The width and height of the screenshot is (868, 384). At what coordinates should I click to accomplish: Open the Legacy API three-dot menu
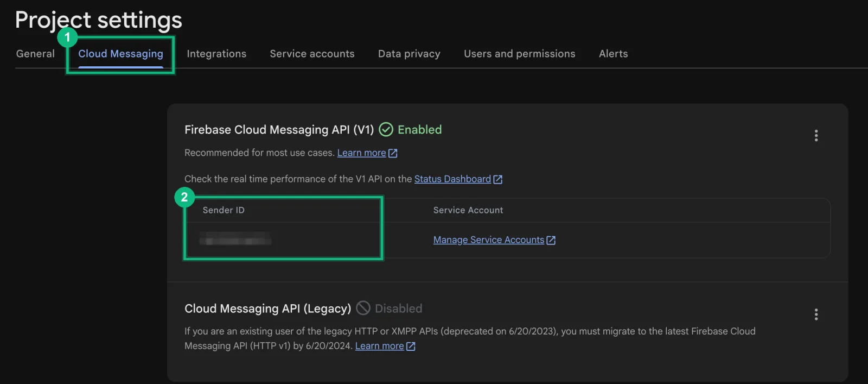tap(816, 314)
